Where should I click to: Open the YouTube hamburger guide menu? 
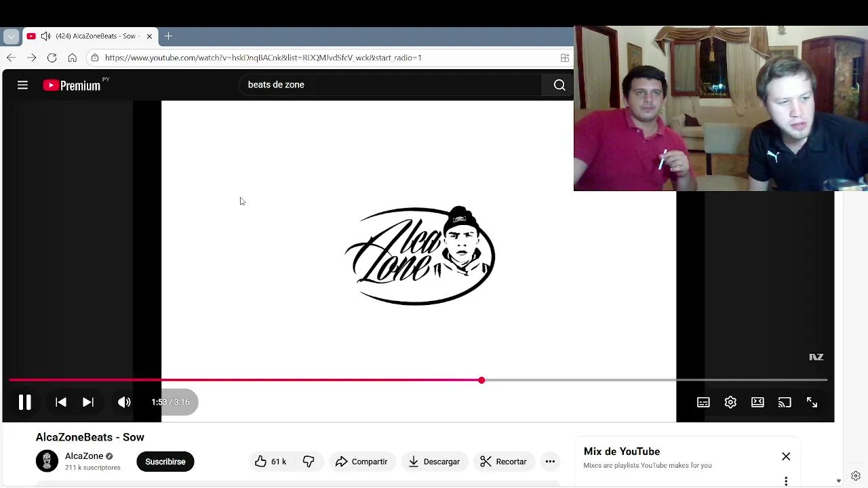coord(22,85)
